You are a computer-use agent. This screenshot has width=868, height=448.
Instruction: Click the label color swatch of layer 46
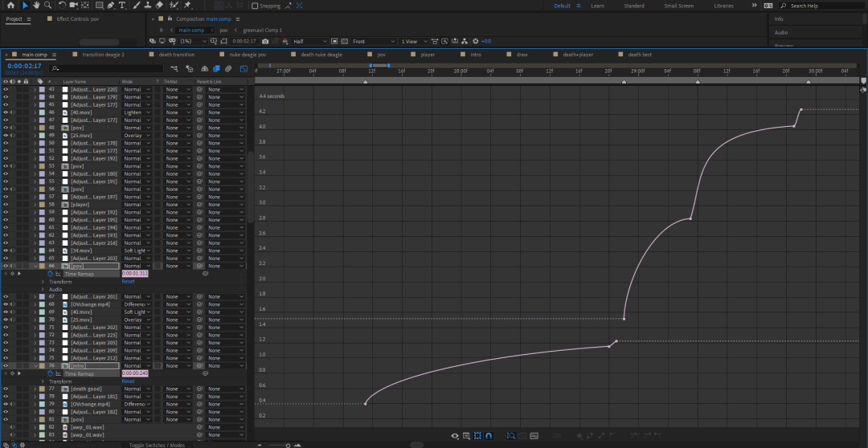[x=43, y=112]
